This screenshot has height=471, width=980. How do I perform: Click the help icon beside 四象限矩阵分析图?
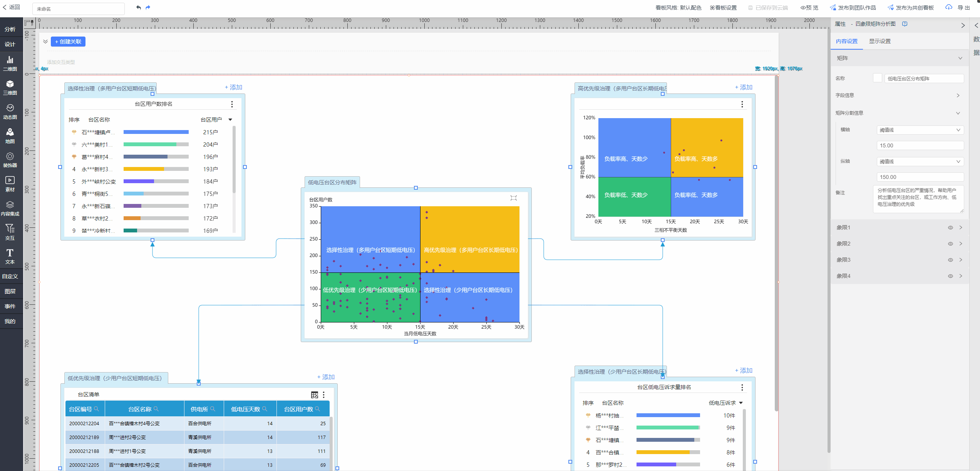click(x=905, y=24)
